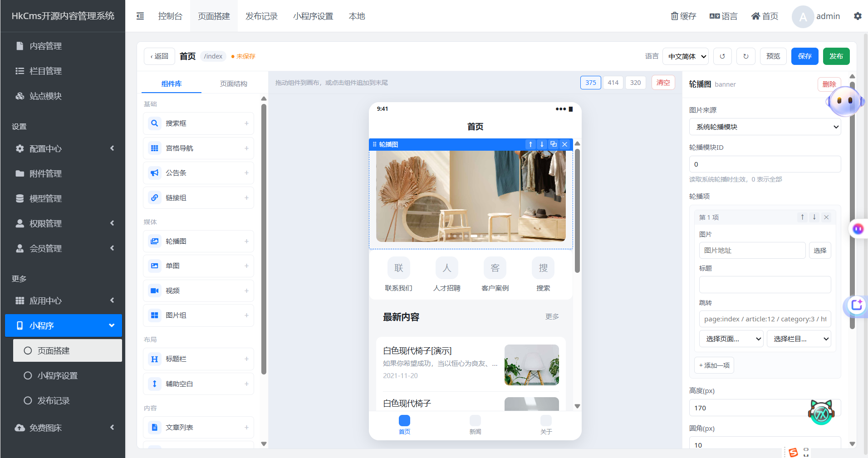
Task: Collapse the sidebar with the menu-fold icon
Action: [x=140, y=16]
